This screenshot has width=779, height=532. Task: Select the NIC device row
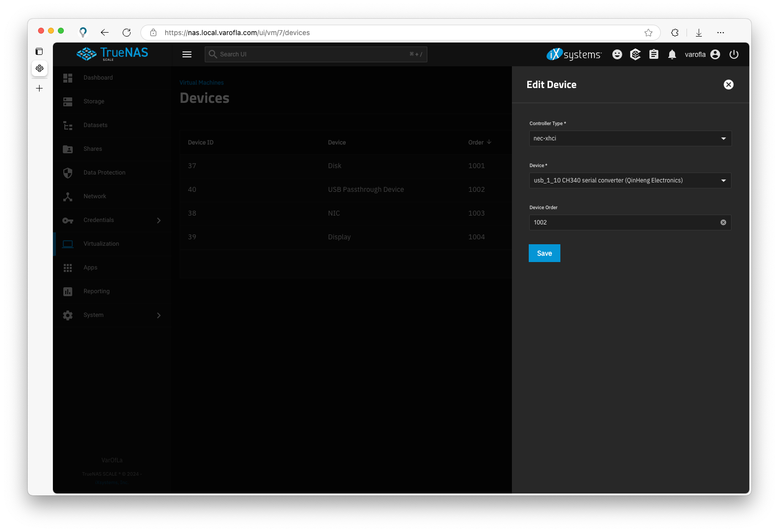[346, 213]
